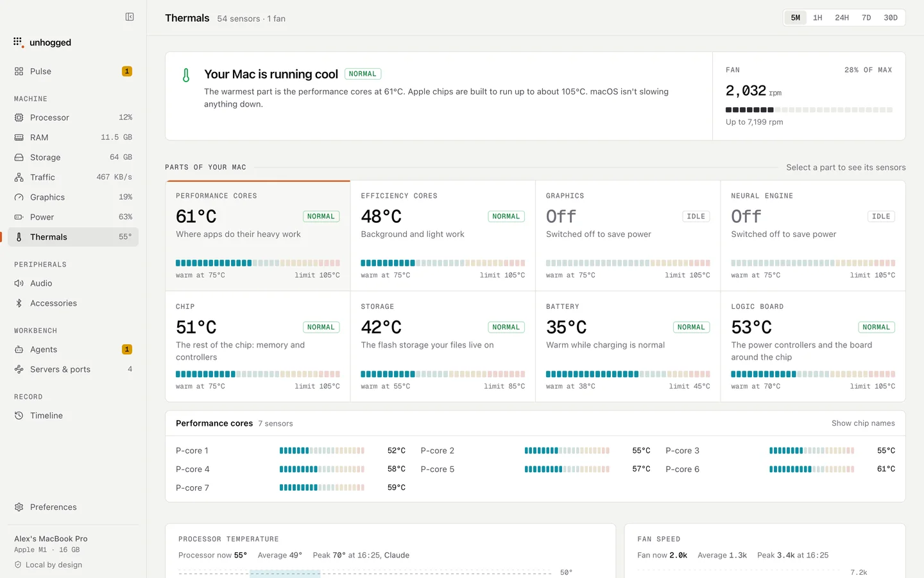Select the Storage part card
924x578 pixels.
tap(443, 347)
